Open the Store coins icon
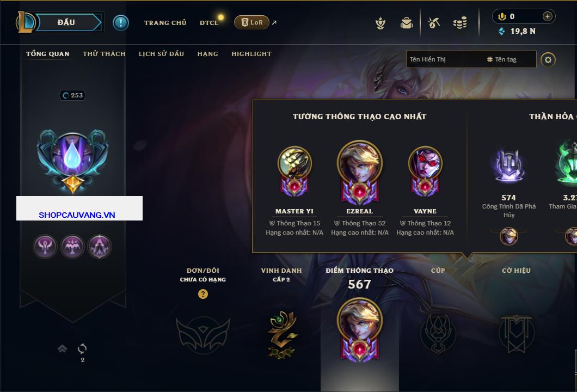The width and height of the screenshot is (577, 392). [460, 23]
